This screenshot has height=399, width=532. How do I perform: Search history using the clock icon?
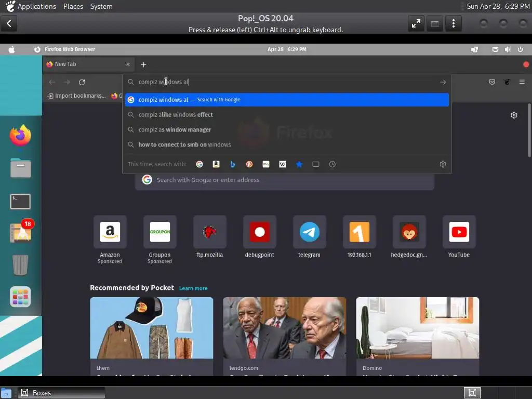pos(332,164)
